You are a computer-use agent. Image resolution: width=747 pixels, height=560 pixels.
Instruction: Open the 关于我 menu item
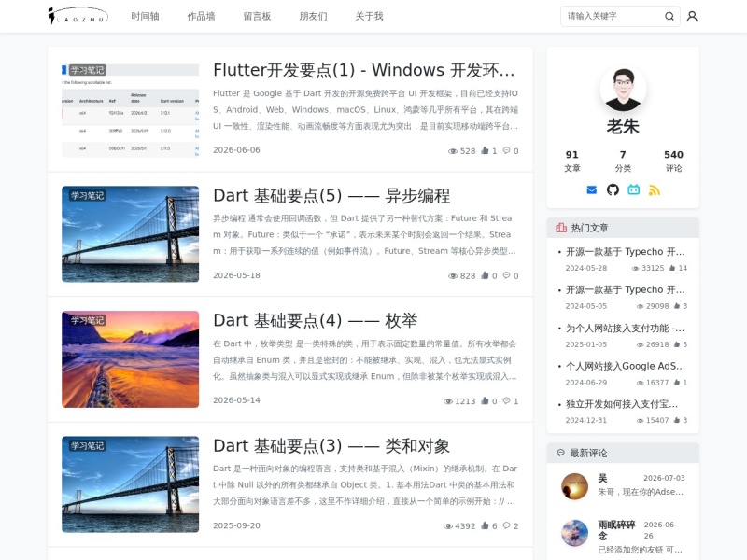coord(369,16)
